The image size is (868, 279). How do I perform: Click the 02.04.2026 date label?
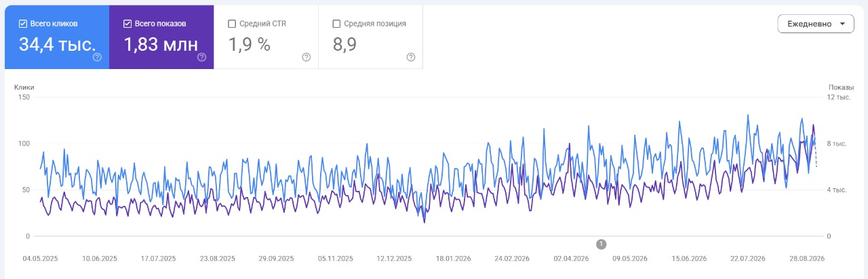pyautogui.click(x=571, y=259)
